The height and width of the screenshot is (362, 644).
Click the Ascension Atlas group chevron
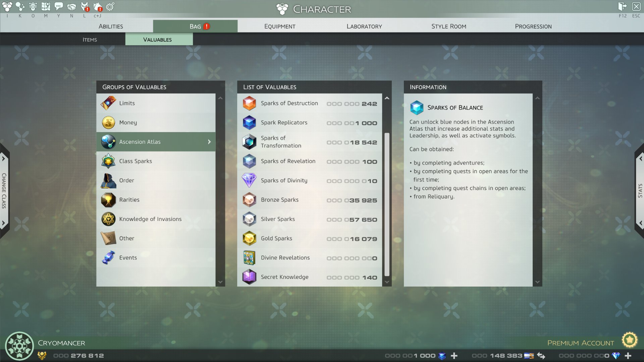click(x=209, y=142)
